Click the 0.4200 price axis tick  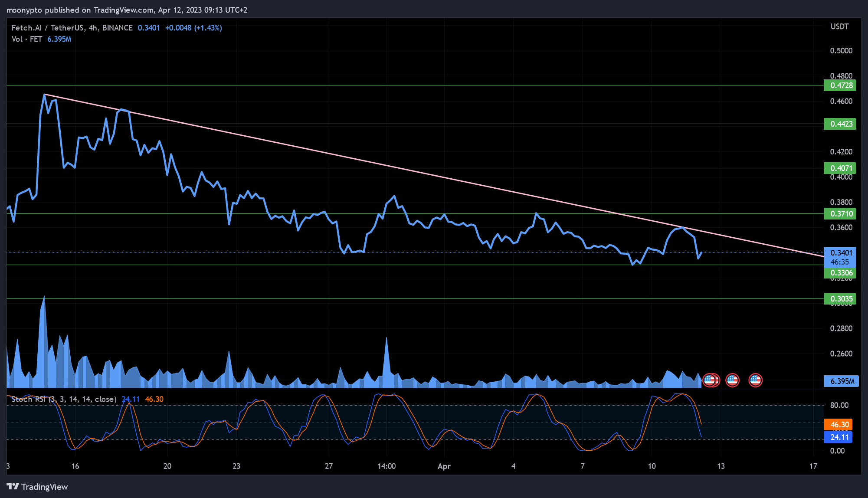click(841, 152)
